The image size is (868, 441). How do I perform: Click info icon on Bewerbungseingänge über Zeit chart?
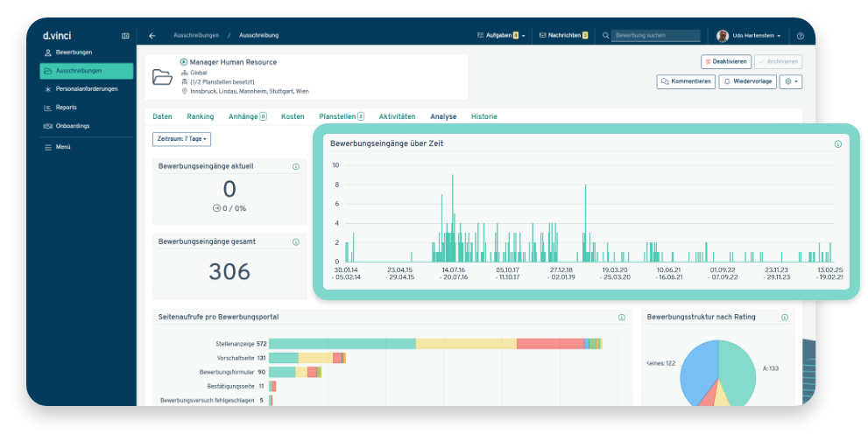coord(837,144)
